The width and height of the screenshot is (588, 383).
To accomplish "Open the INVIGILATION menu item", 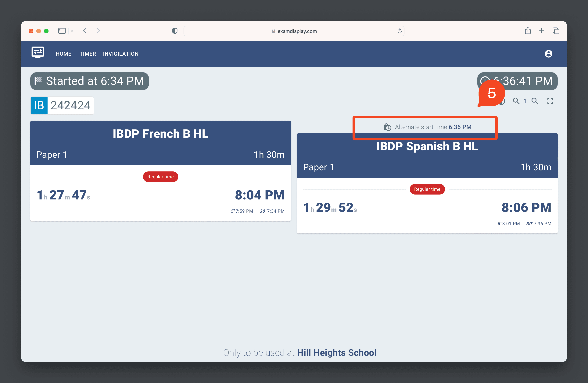I will [x=121, y=54].
